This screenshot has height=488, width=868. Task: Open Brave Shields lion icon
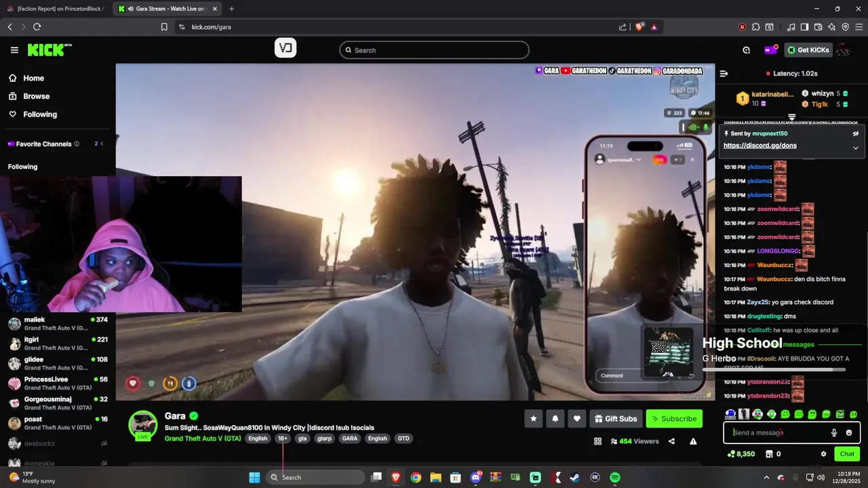pos(639,27)
